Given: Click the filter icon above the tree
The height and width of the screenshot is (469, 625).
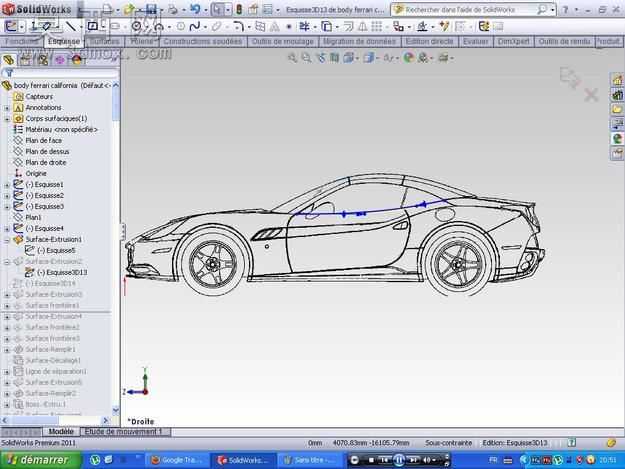Looking at the screenshot, I should coord(9,73).
